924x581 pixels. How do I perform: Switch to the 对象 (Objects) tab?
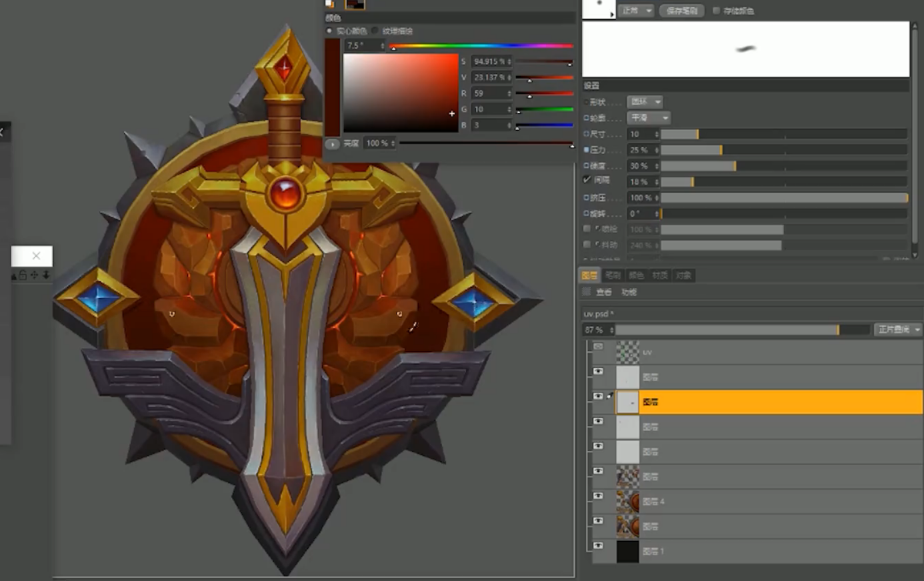683,275
